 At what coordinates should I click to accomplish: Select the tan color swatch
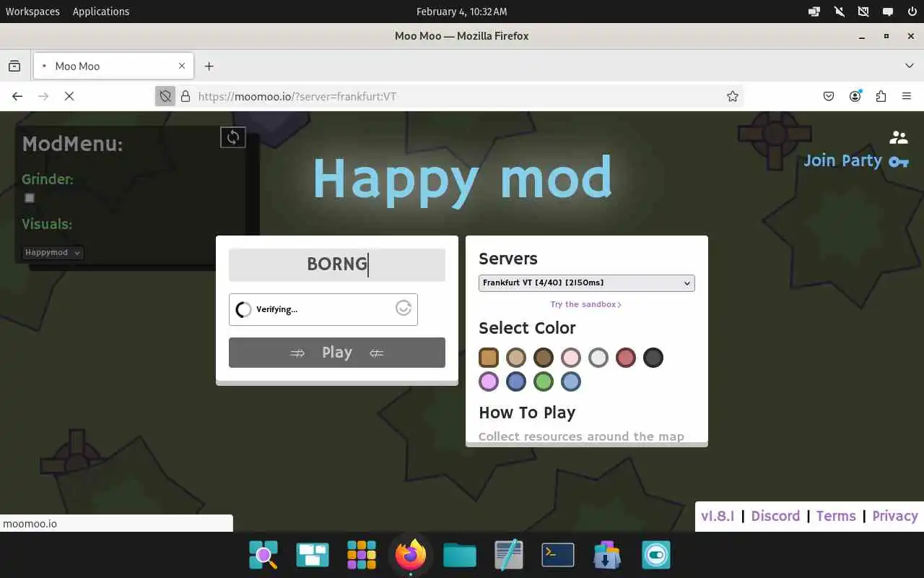tap(516, 358)
